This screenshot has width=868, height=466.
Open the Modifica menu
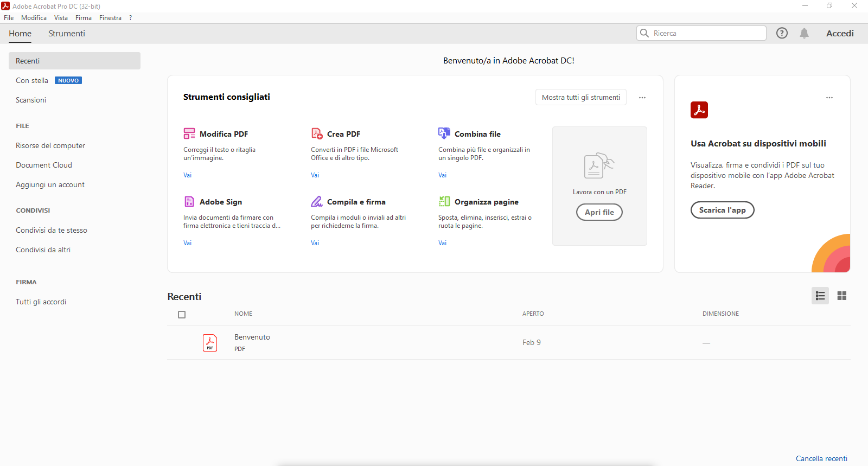[34, 18]
